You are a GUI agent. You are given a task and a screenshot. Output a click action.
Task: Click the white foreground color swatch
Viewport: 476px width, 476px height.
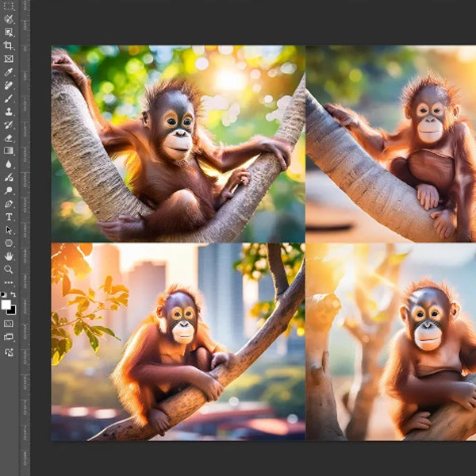(6, 305)
